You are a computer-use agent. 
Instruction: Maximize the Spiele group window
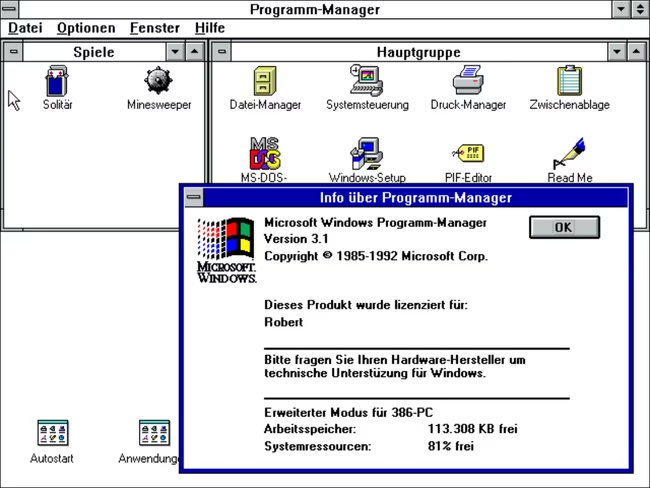tap(194, 52)
